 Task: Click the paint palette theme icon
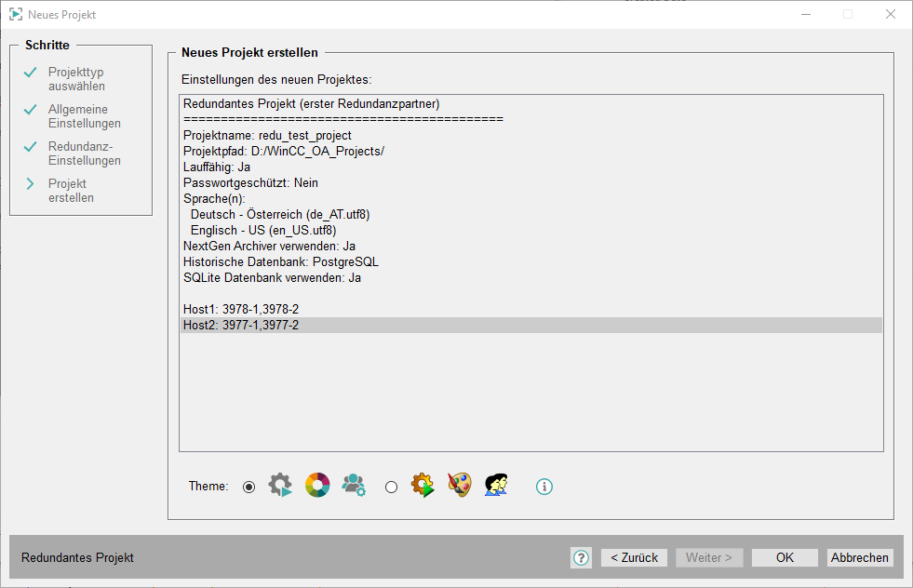(x=460, y=485)
